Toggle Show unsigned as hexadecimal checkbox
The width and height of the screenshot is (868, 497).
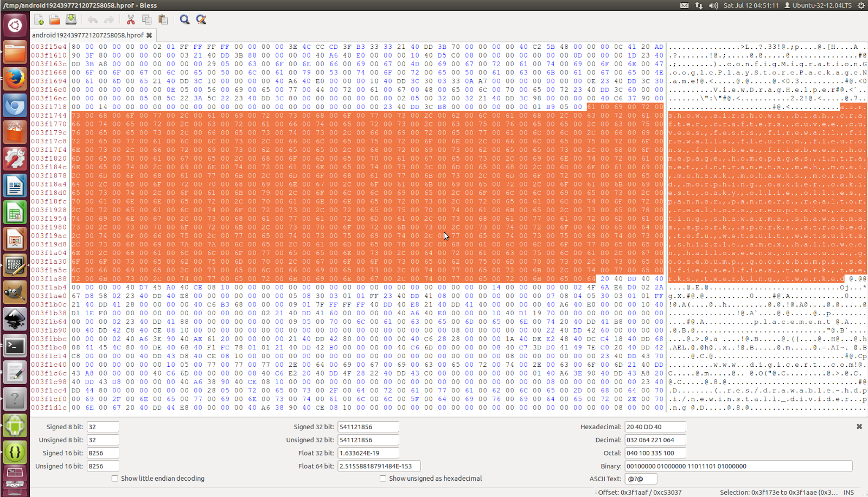pyautogui.click(x=383, y=479)
